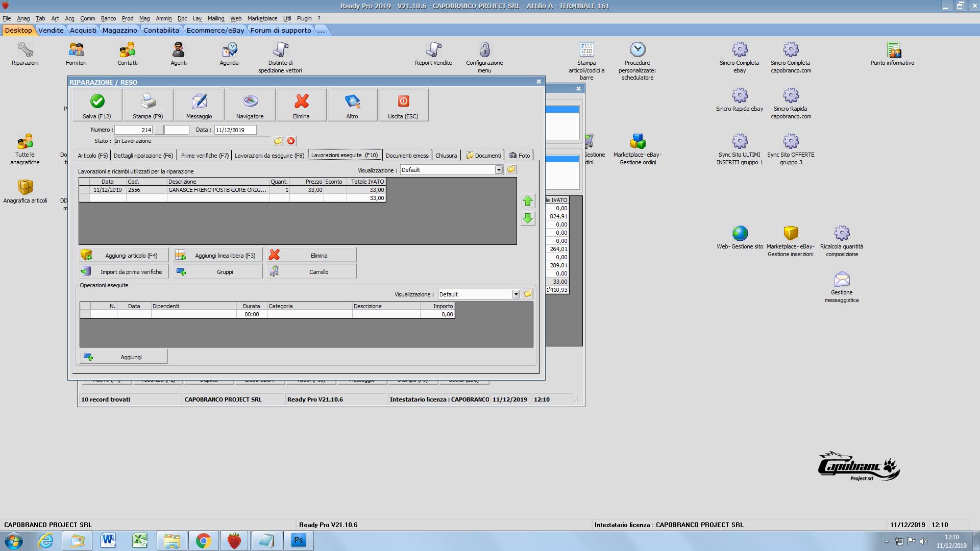This screenshot has height=551, width=980.
Task: Click Aggiungi under Operazioni eseguite
Action: point(124,357)
